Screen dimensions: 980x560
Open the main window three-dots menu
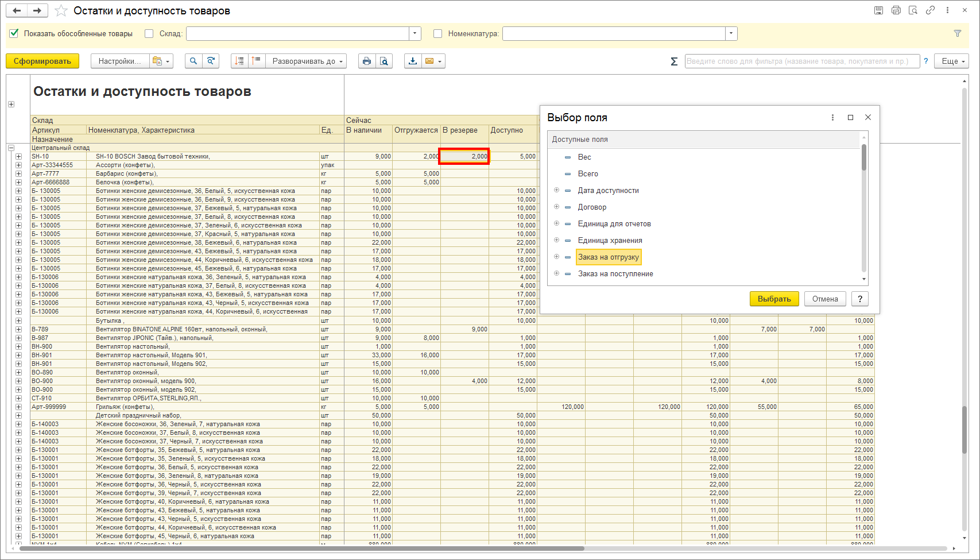coord(947,10)
